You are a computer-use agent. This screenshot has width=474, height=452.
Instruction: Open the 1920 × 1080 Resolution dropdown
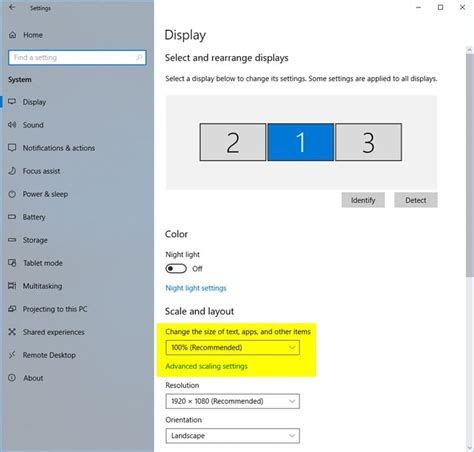(x=232, y=401)
